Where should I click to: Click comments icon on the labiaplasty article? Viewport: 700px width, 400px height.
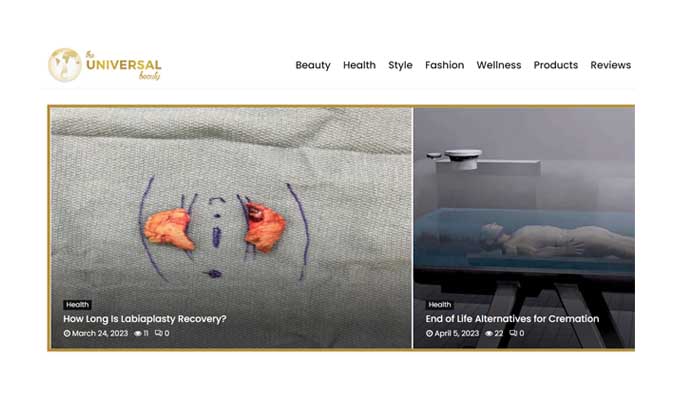click(158, 333)
